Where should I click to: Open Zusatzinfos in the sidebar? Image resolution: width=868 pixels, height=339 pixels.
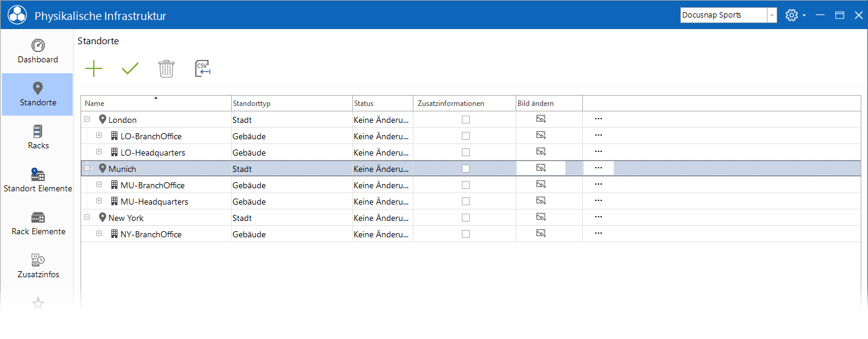(x=38, y=266)
